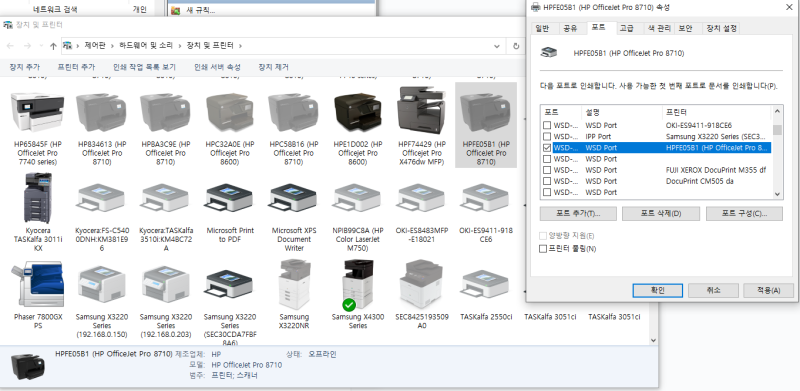Check the port box for DocuPrint CM505 da
This screenshot has height=391, width=800.
(x=547, y=181)
